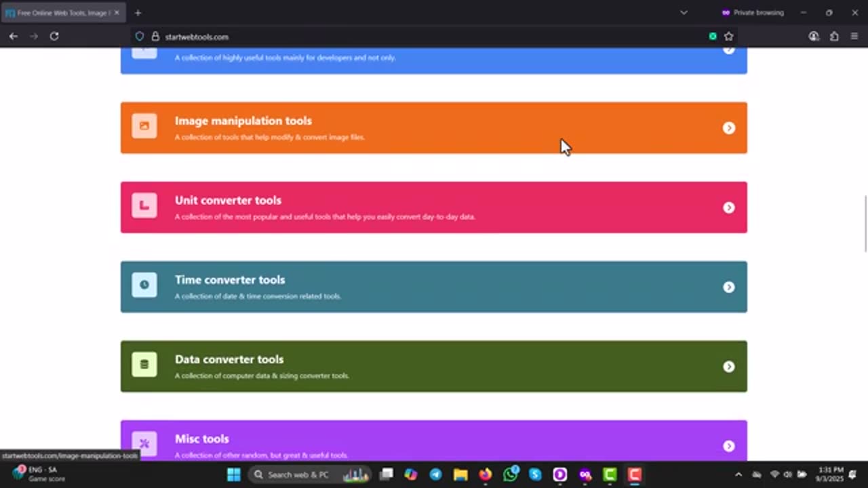Open the Misc tools heading
Image resolution: width=868 pixels, height=488 pixels.
[x=202, y=439]
